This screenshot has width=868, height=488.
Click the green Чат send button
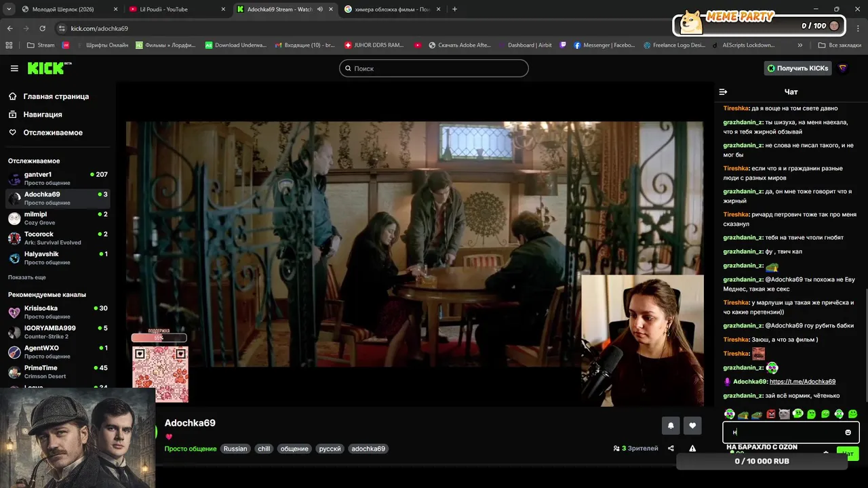pos(848,453)
